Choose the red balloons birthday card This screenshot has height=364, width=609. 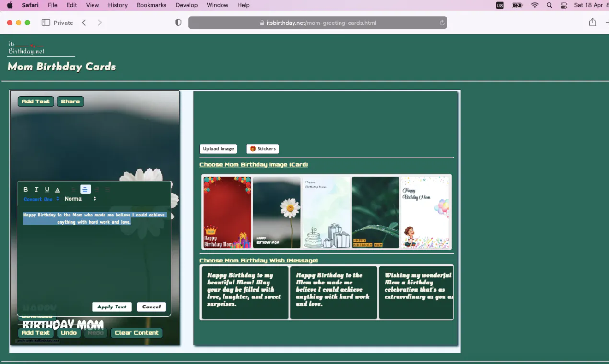click(227, 212)
